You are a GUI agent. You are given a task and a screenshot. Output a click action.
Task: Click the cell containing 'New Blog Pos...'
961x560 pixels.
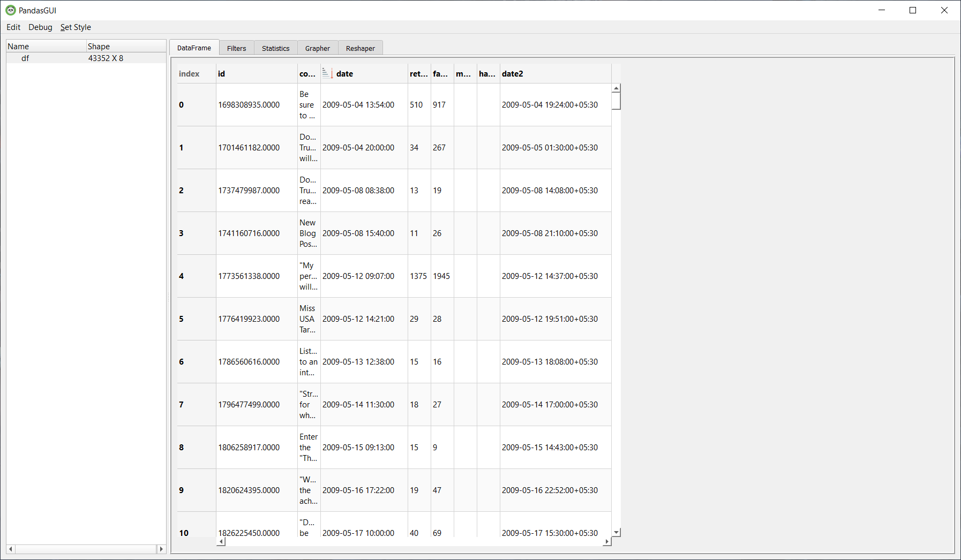(308, 233)
